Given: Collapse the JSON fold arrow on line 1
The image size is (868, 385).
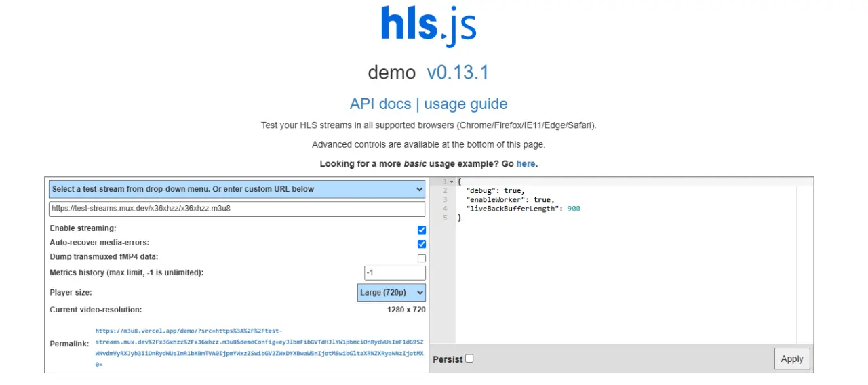Looking at the screenshot, I should click(452, 182).
